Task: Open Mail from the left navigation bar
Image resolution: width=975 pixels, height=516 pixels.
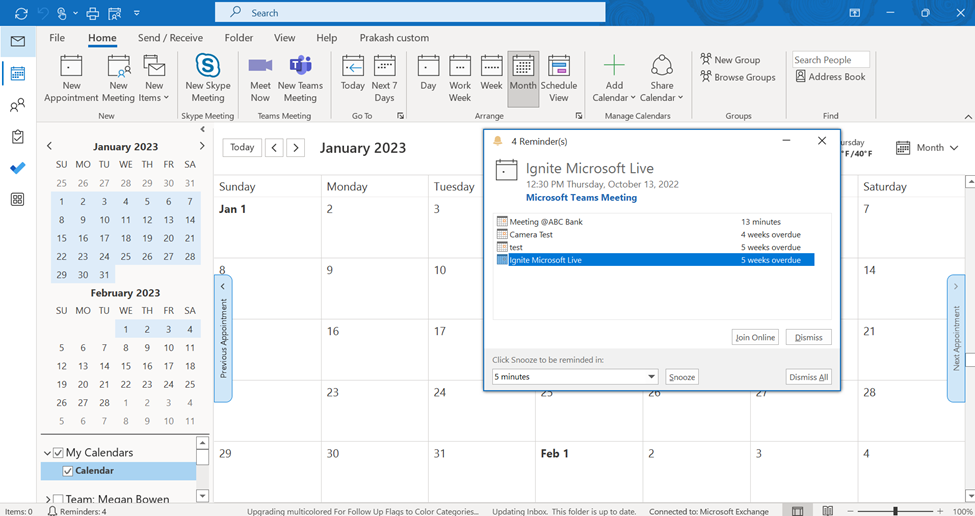Action: 17,42
